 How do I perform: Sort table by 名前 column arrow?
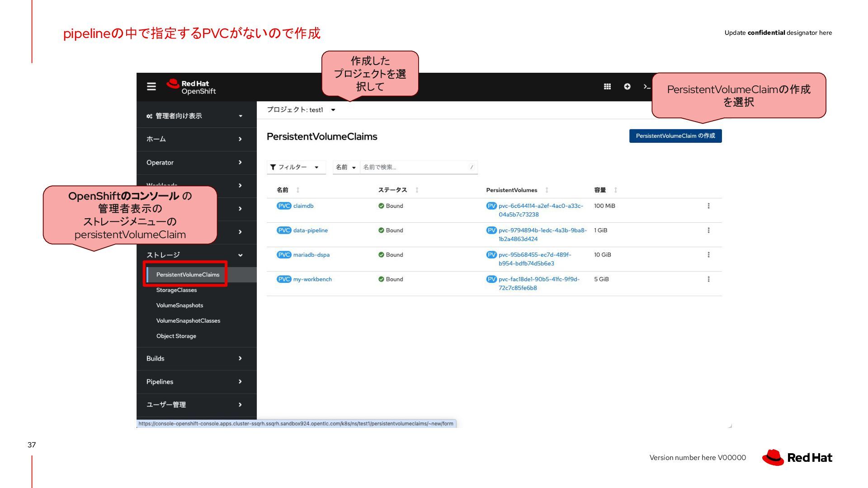(x=298, y=190)
